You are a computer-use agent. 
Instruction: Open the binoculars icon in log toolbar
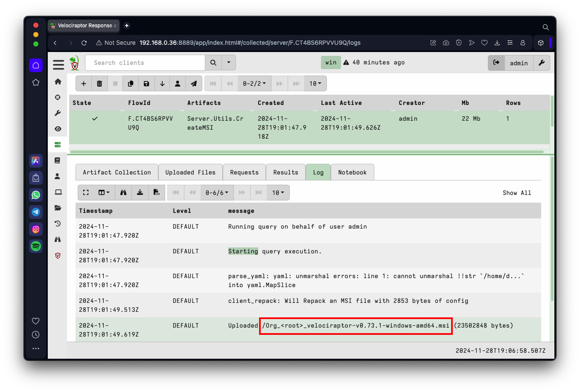pos(123,193)
